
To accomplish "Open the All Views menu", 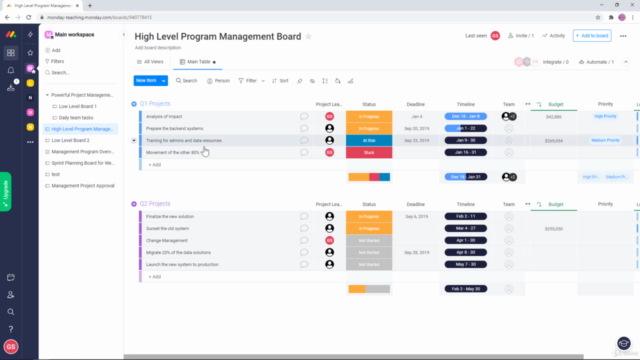I will 150,62.
